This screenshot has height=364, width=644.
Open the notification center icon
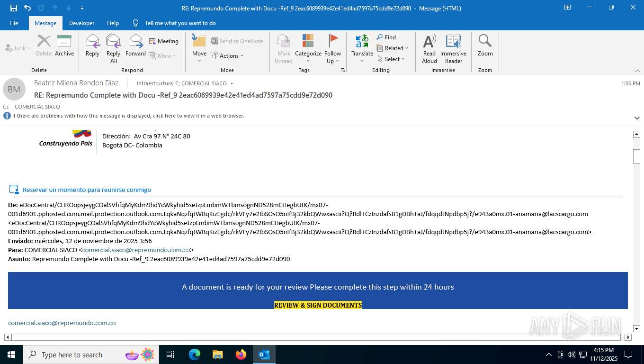click(x=628, y=355)
